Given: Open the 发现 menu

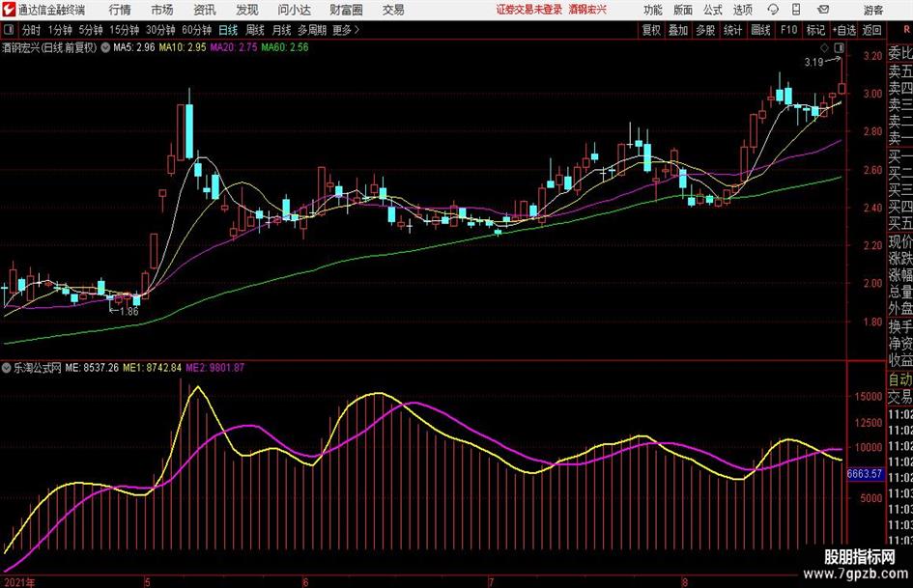Looking at the screenshot, I should (x=247, y=10).
